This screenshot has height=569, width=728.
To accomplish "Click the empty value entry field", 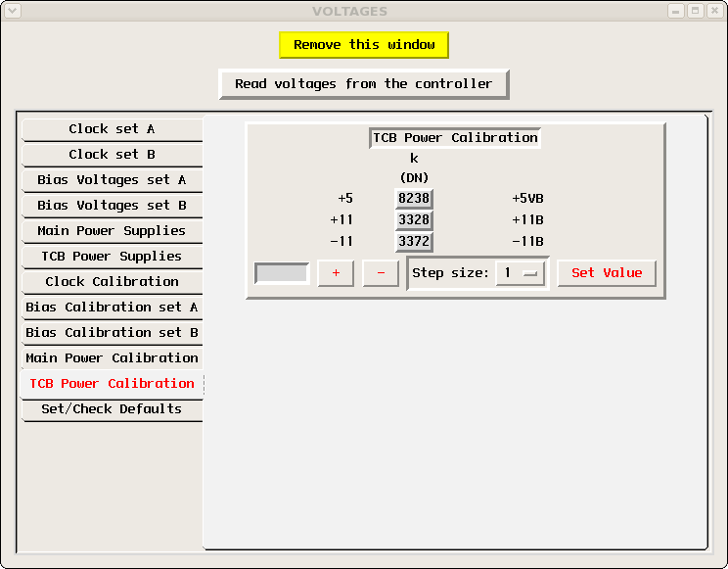I will point(282,273).
